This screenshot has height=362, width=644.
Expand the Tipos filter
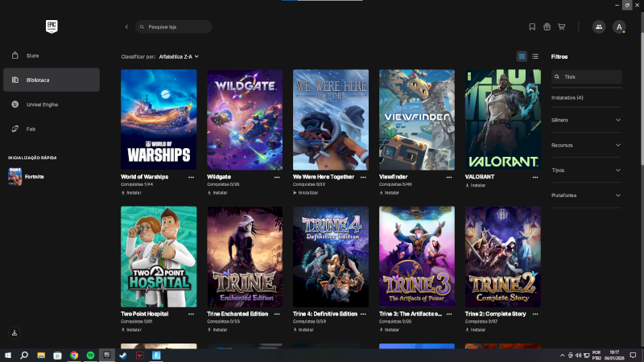click(x=587, y=170)
